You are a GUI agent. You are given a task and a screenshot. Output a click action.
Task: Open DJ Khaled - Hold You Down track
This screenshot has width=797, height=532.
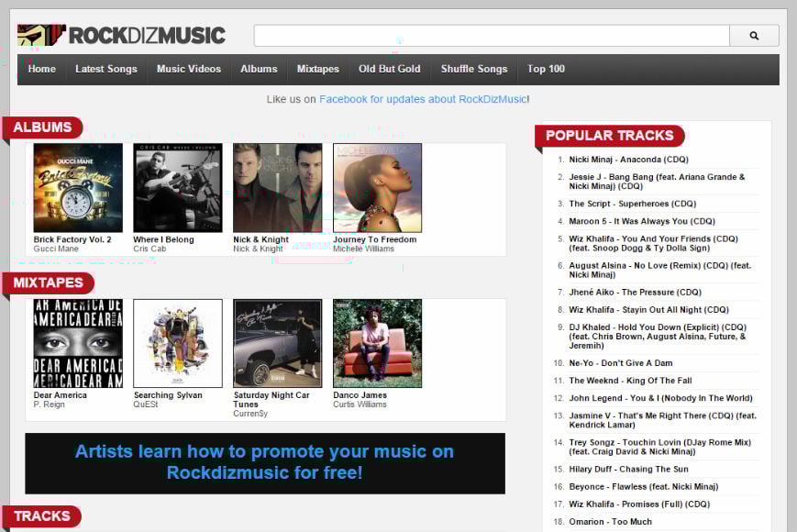point(658,337)
